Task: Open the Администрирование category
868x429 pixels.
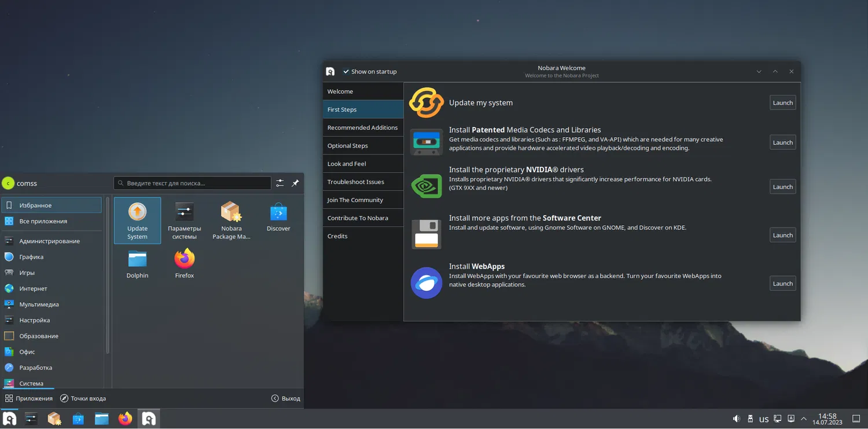Action: pos(52,241)
